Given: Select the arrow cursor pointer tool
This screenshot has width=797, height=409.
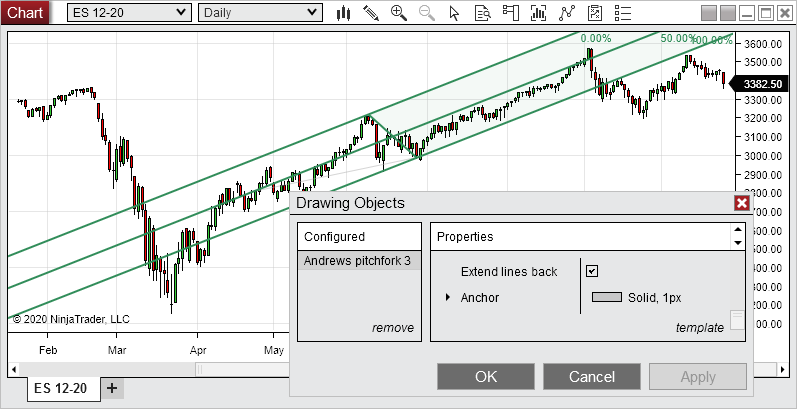Looking at the screenshot, I should (455, 13).
